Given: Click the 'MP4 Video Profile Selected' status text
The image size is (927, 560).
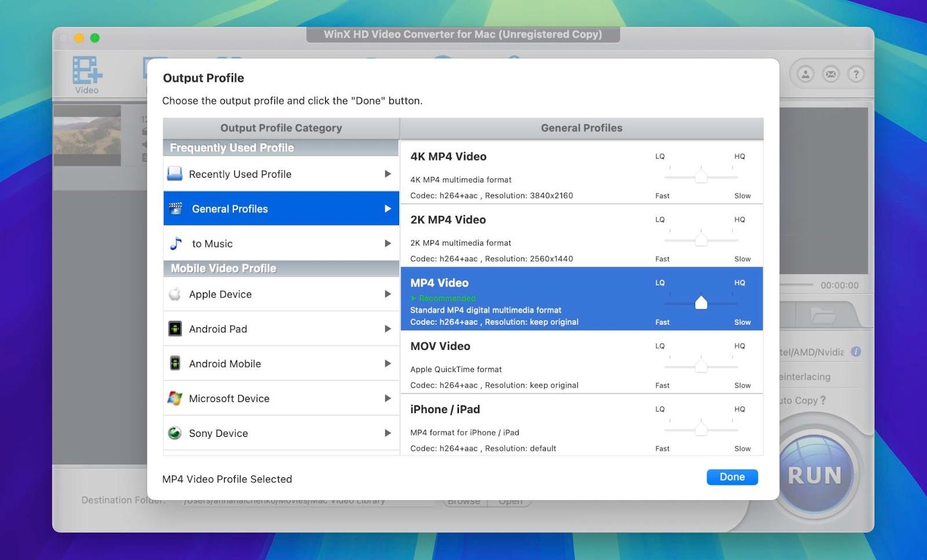Looking at the screenshot, I should (x=227, y=479).
